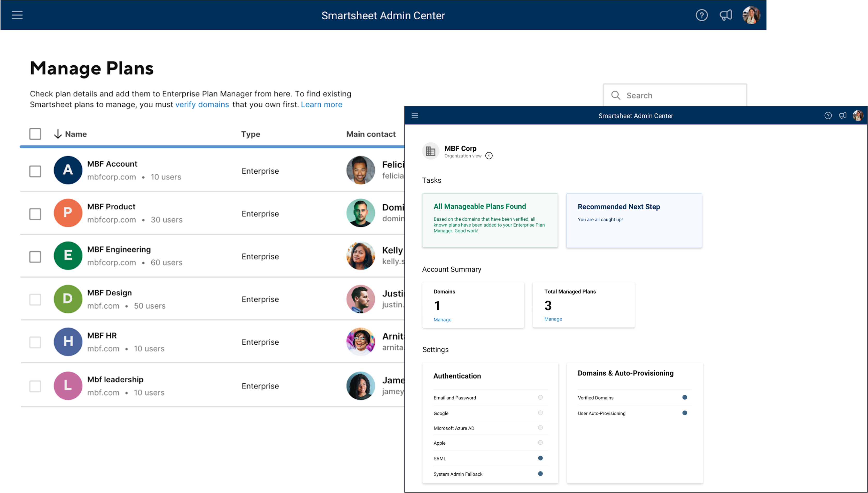The width and height of the screenshot is (868, 493).
Task: Click MBF Corp building icon
Action: point(431,151)
